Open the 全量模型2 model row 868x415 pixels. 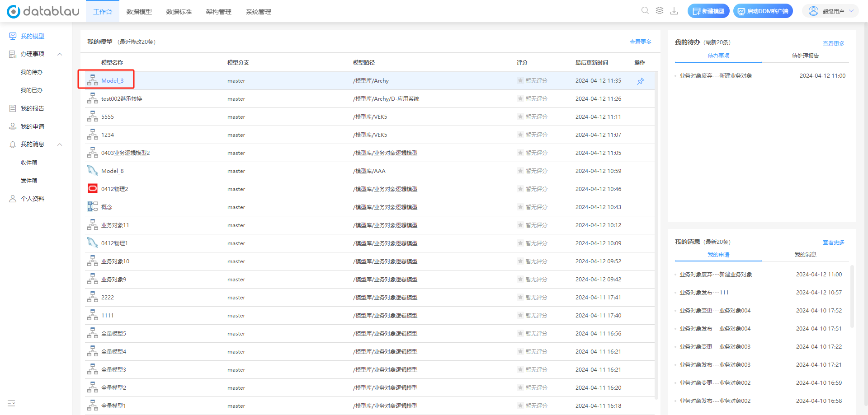[x=370, y=387]
